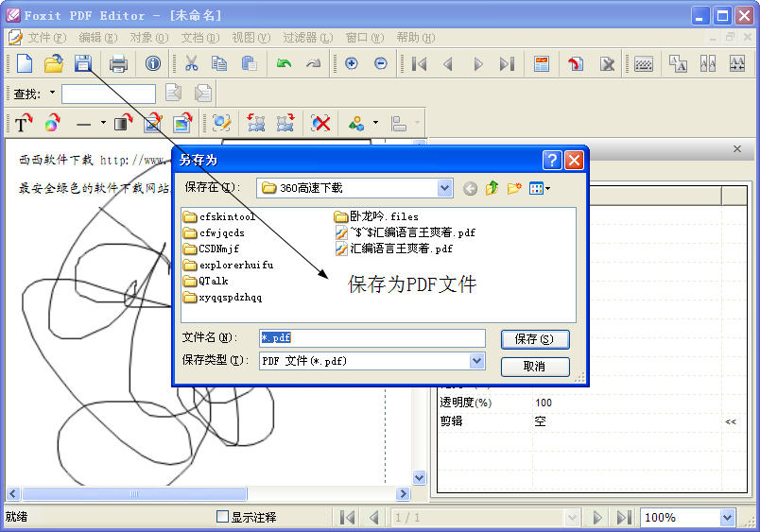
Task: Open the 文档(D) menu
Action: point(200,37)
